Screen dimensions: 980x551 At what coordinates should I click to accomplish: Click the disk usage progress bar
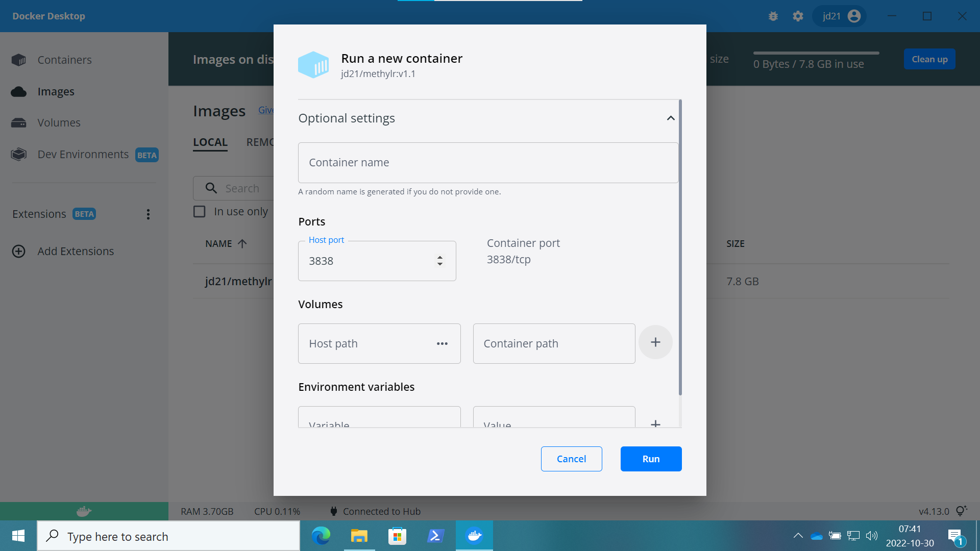pyautogui.click(x=816, y=53)
